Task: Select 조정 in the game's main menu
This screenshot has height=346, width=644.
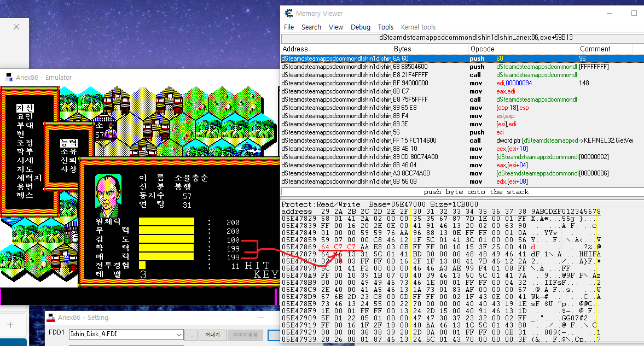Action: click(25, 143)
